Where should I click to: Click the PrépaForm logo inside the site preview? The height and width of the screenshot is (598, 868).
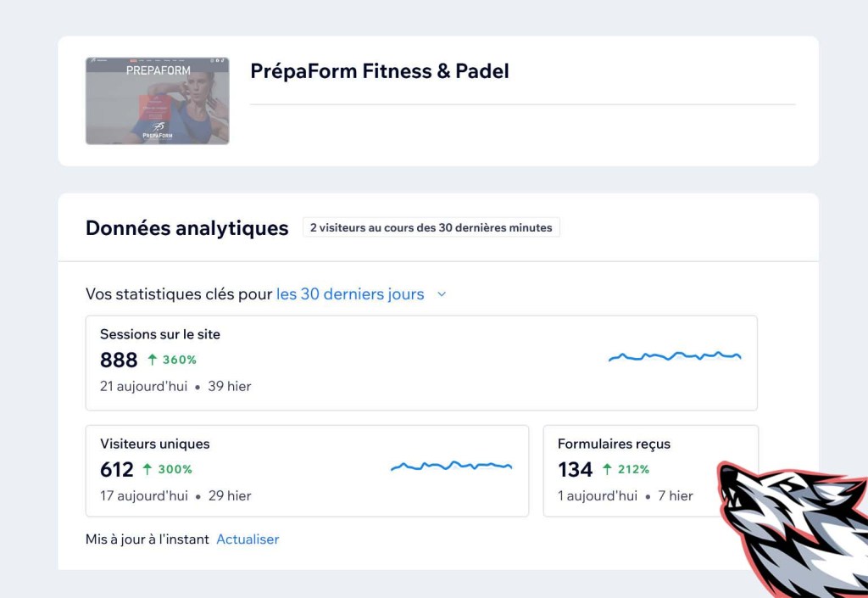point(156,129)
